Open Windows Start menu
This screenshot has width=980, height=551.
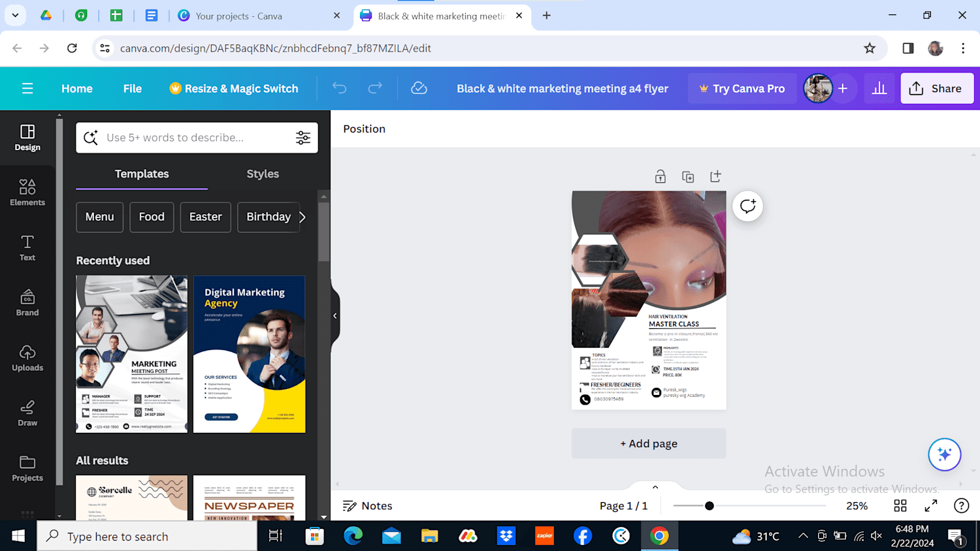18,536
